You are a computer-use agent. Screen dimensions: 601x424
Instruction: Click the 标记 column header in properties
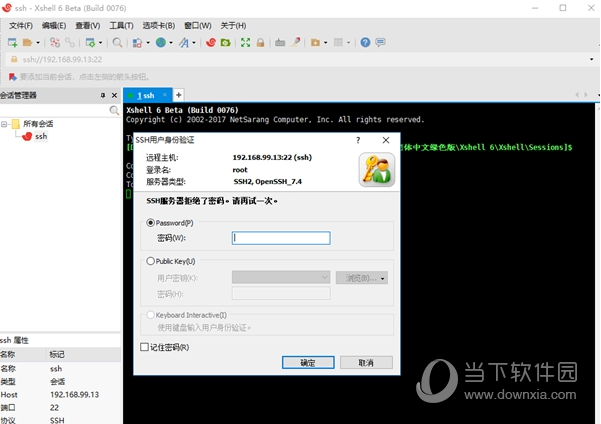tap(84, 355)
